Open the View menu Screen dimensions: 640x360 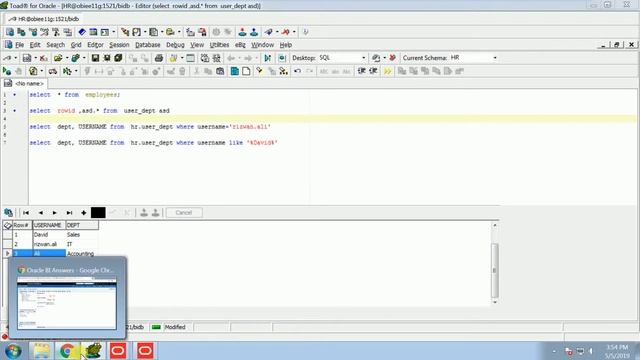(x=197, y=45)
